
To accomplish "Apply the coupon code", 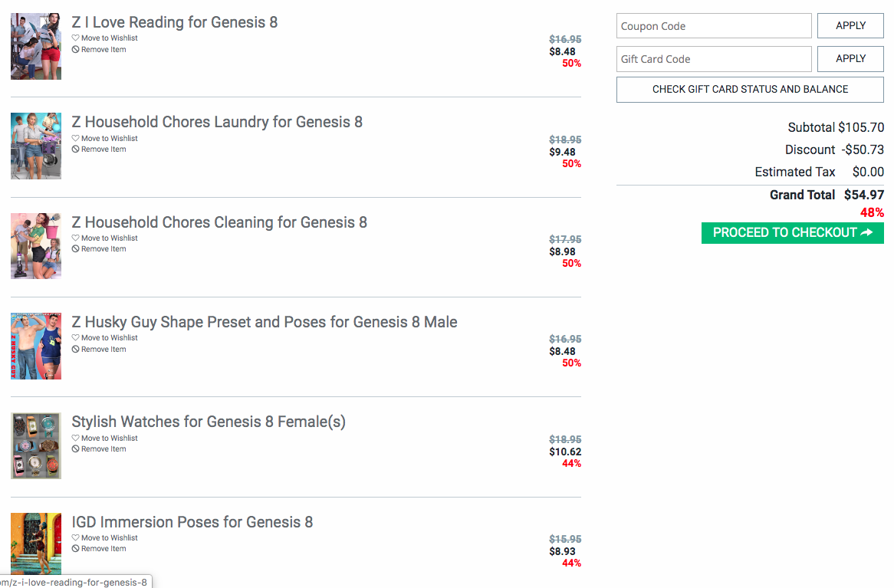I will (x=850, y=26).
